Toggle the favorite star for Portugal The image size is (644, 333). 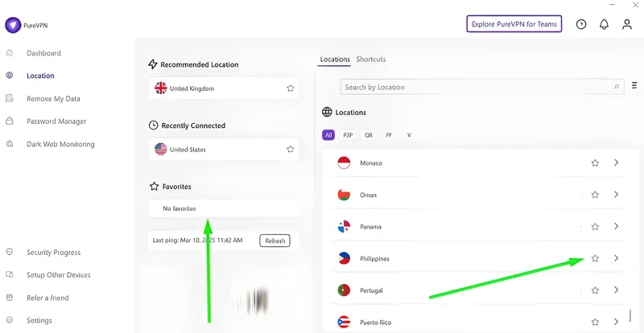pos(595,290)
